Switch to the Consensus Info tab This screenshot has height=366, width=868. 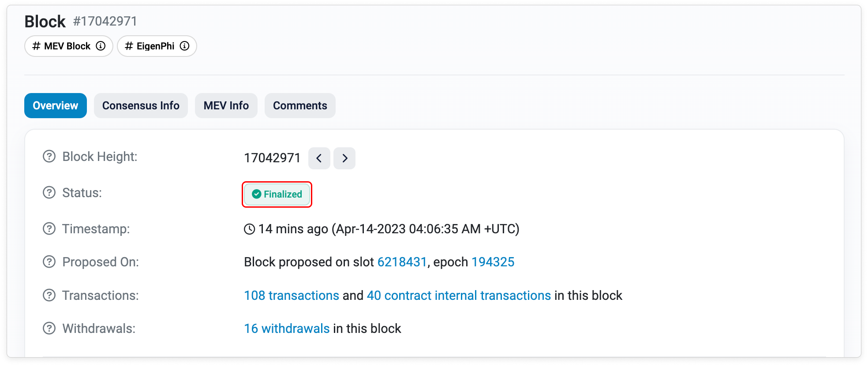click(x=141, y=106)
